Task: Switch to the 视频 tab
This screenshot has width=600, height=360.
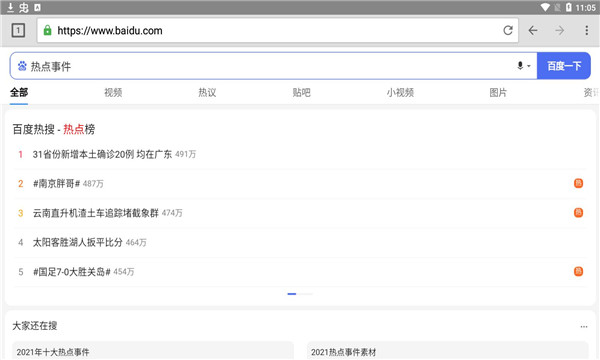Action: click(x=113, y=92)
